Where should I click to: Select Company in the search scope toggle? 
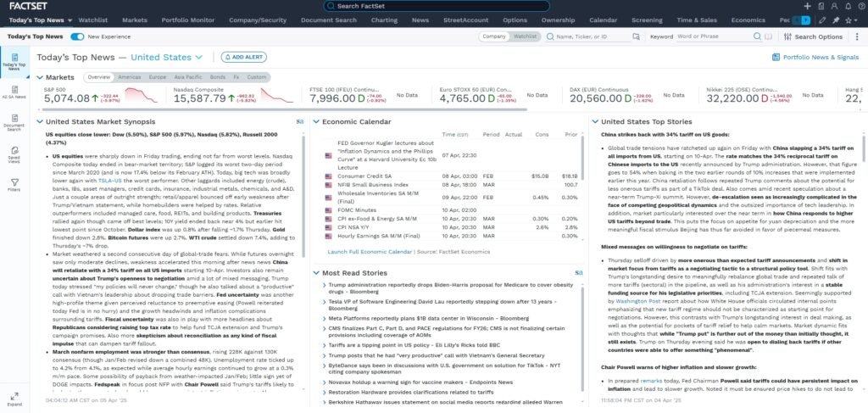493,36
